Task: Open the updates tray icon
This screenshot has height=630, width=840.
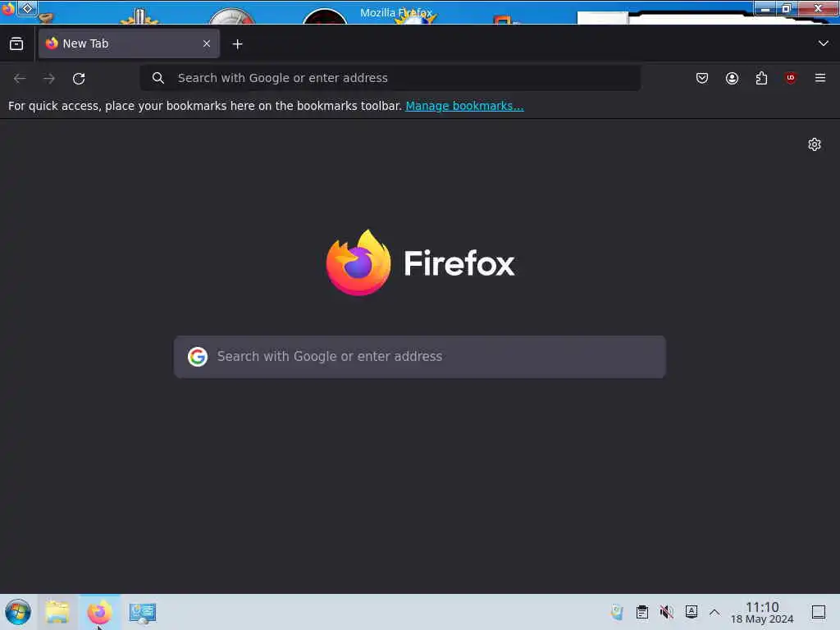Action: [x=617, y=612]
